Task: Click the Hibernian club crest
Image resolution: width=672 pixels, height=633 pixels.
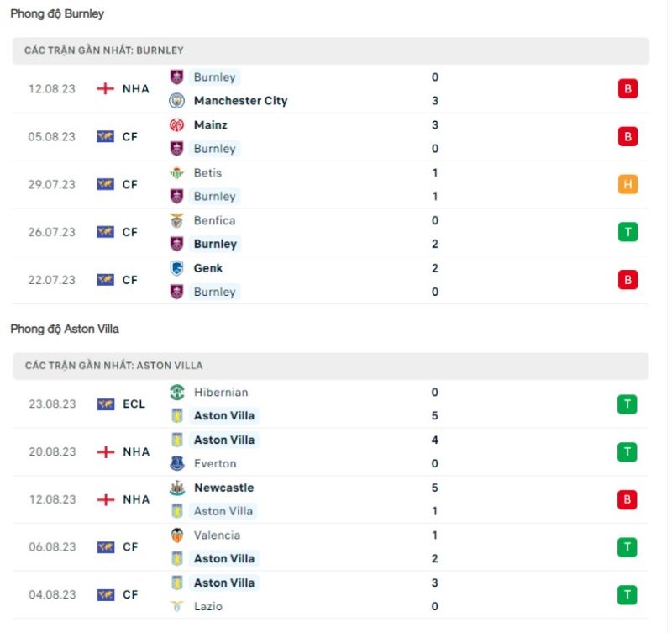Action: coord(178,392)
